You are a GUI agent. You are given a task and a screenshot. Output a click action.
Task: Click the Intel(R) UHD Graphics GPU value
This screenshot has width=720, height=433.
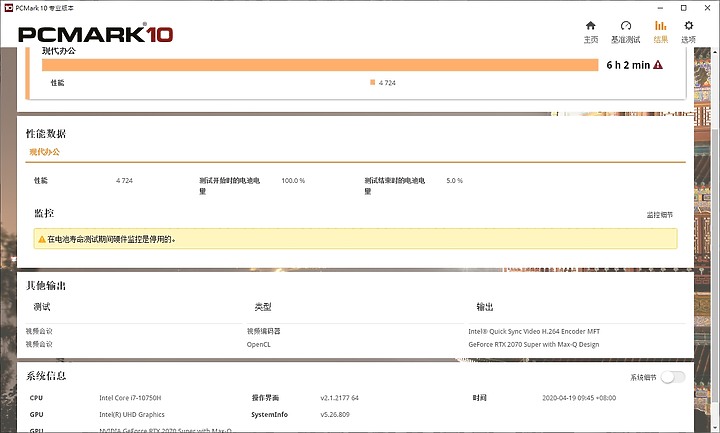click(132, 414)
